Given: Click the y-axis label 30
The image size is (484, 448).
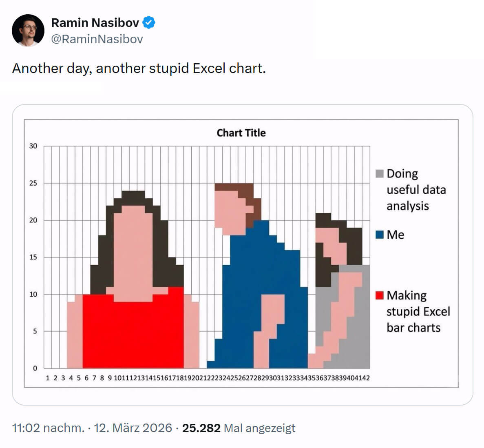Looking at the screenshot, I should pyautogui.click(x=33, y=146).
